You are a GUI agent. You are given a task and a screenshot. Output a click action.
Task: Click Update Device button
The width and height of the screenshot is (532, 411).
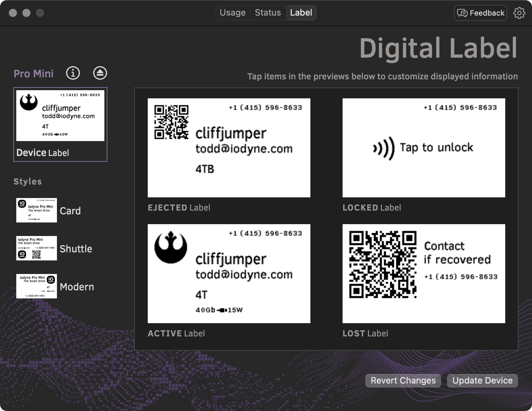[483, 380]
